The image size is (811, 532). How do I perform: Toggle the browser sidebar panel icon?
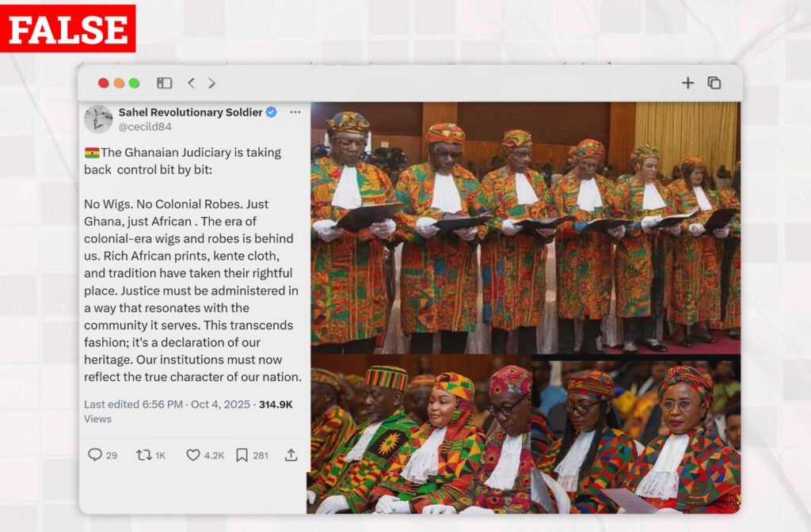[164, 82]
